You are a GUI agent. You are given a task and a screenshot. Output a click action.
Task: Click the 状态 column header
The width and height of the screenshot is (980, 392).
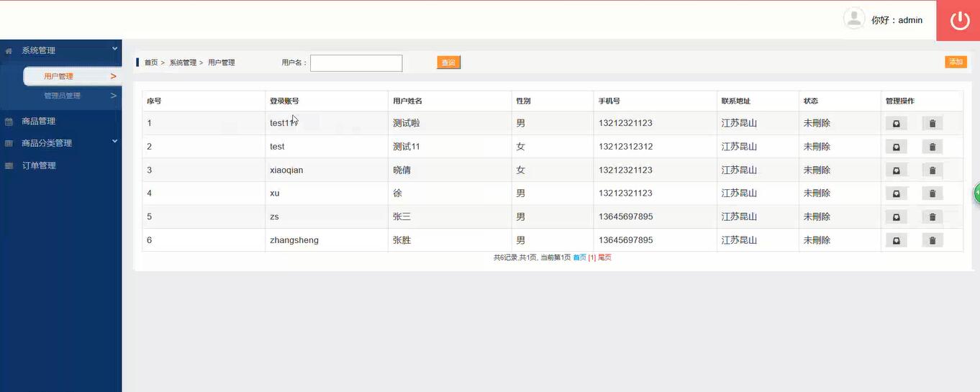(x=811, y=101)
